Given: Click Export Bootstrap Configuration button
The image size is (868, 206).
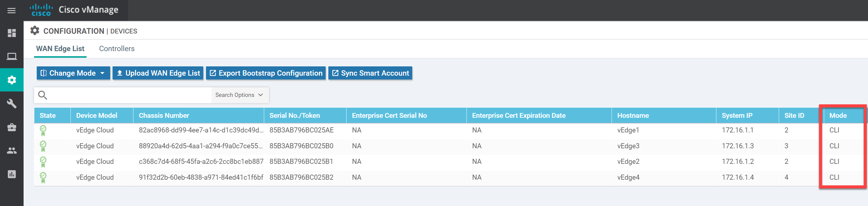Looking at the screenshot, I should [x=266, y=73].
